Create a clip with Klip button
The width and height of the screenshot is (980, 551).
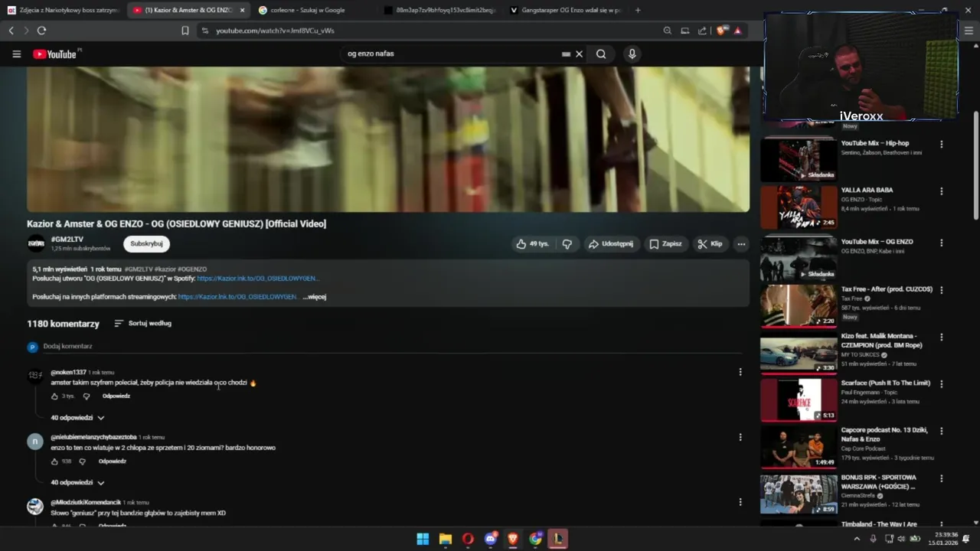(x=710, y=244)
